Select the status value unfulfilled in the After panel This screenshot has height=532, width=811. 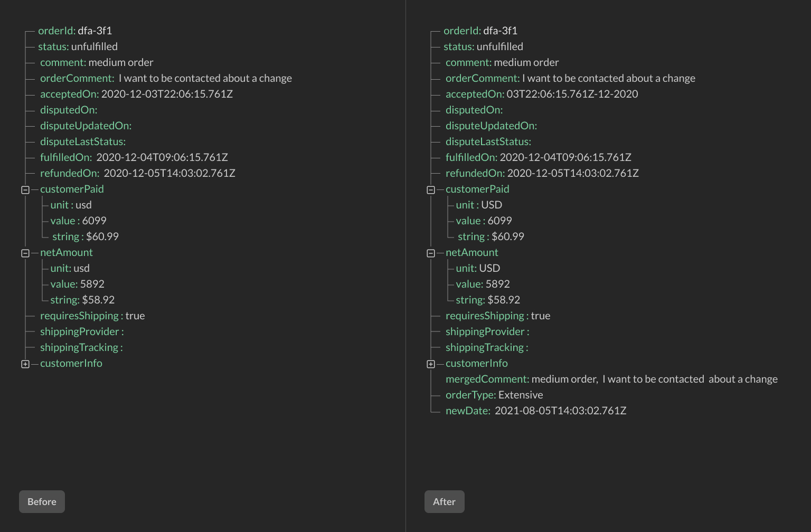pos(499,46)
